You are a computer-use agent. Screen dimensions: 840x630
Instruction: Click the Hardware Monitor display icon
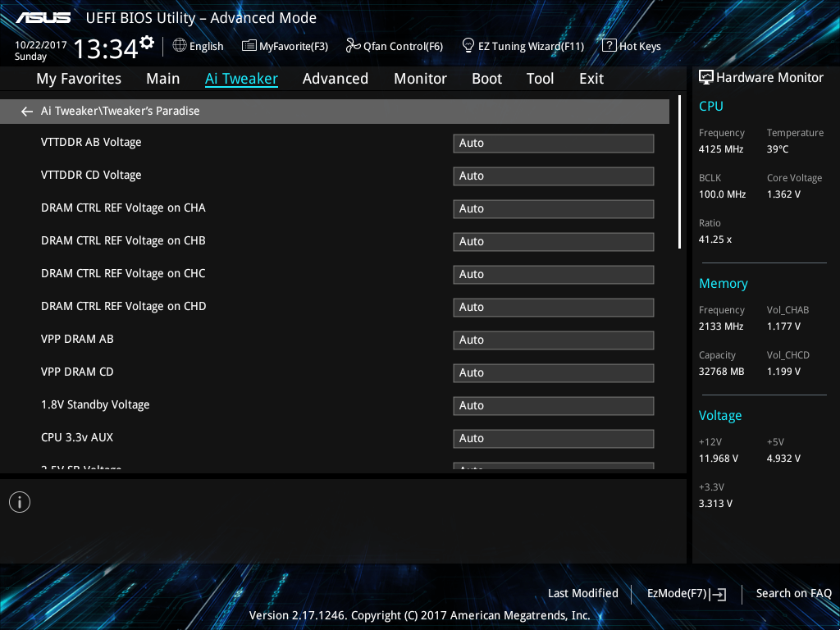[x=706, y=78]
